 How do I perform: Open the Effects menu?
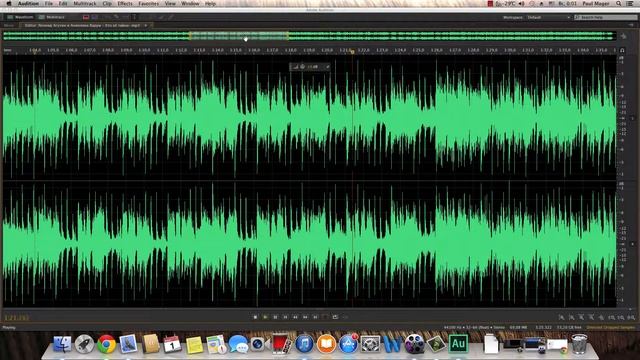(x=125, y=4)
